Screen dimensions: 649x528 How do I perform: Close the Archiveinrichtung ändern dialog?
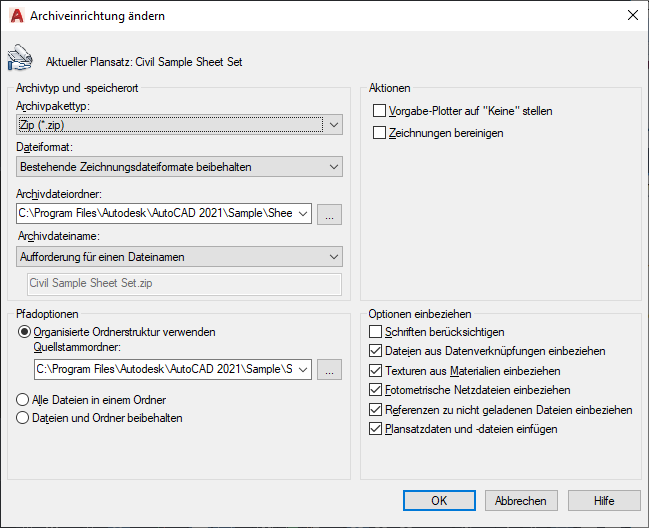(x=631, y=16)
